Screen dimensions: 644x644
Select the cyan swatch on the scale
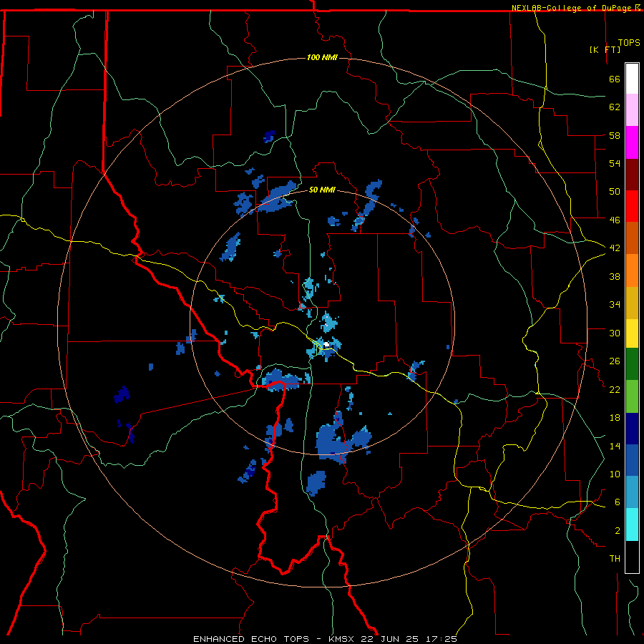coord(632,525)
